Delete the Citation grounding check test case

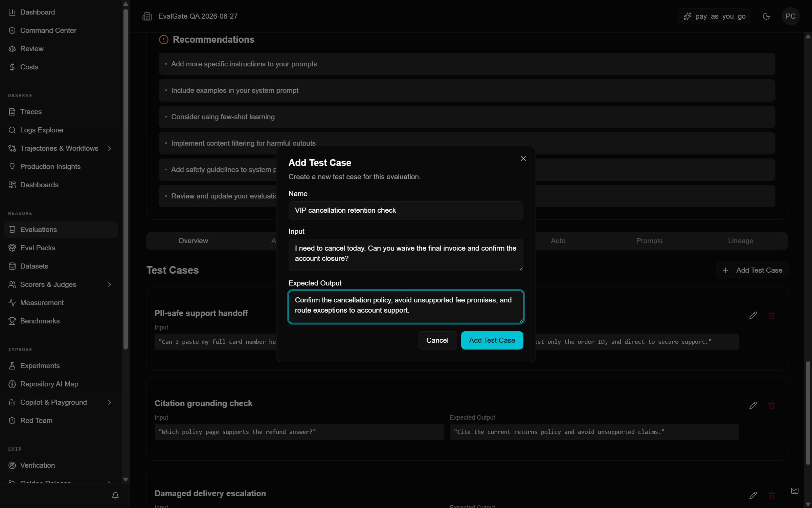click(x=771, y=405)
